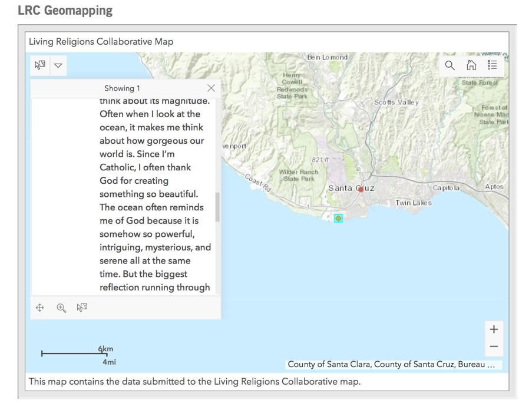
Task: Click the 'Santa Cruz' label on map
Action: coord(351,189)
